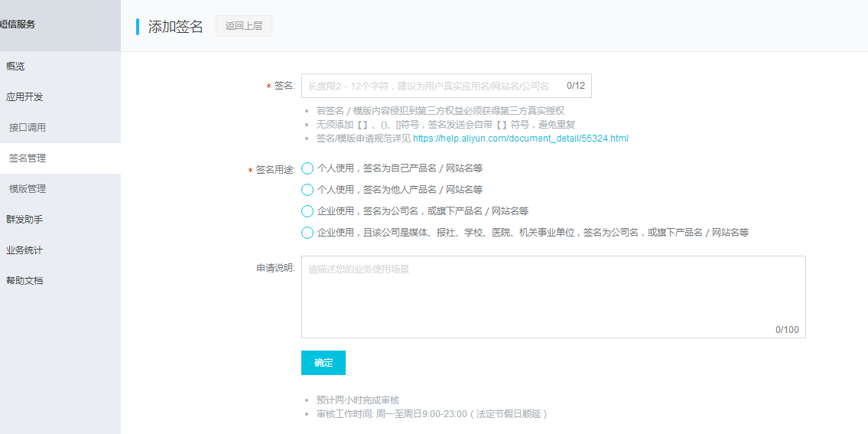868x434 pixels.
Task: Pick the 企业使用 媒体、报社、学校 radio option
Action: tap(307, 233)
